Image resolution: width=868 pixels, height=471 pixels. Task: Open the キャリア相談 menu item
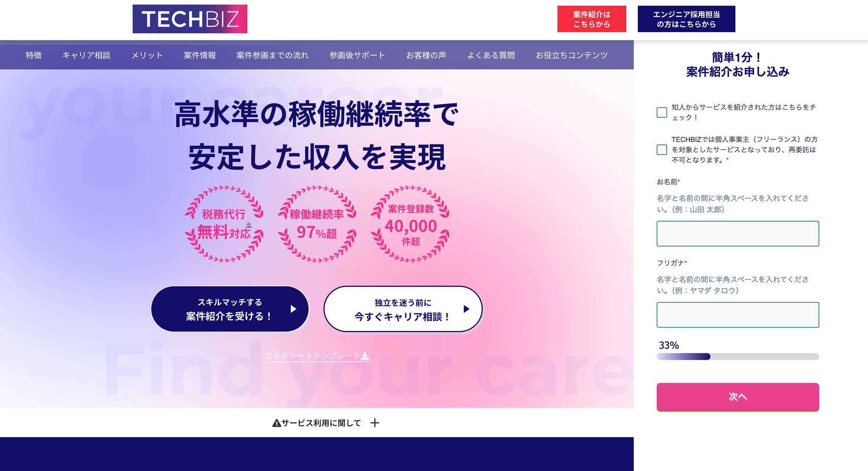coord(86,55)
